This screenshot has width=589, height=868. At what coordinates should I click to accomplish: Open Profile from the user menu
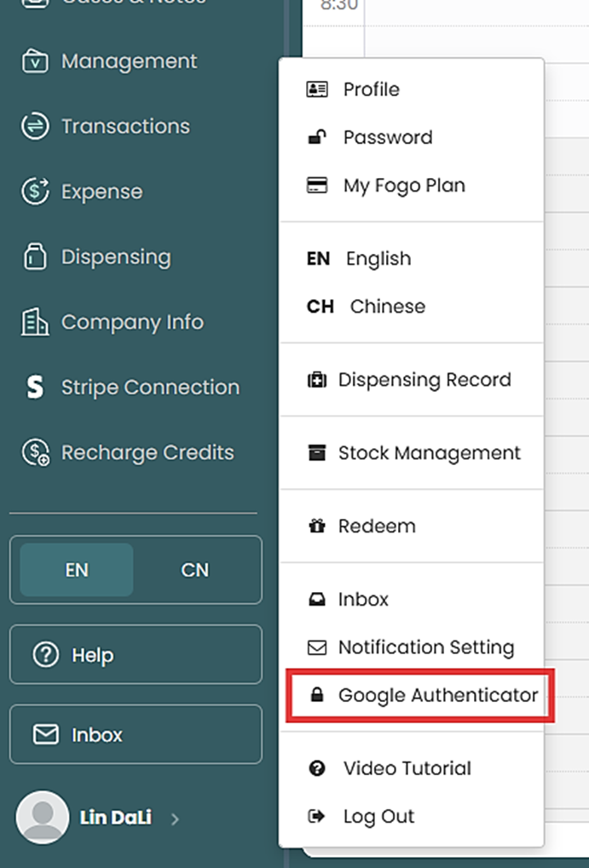(x=371, y=89)
